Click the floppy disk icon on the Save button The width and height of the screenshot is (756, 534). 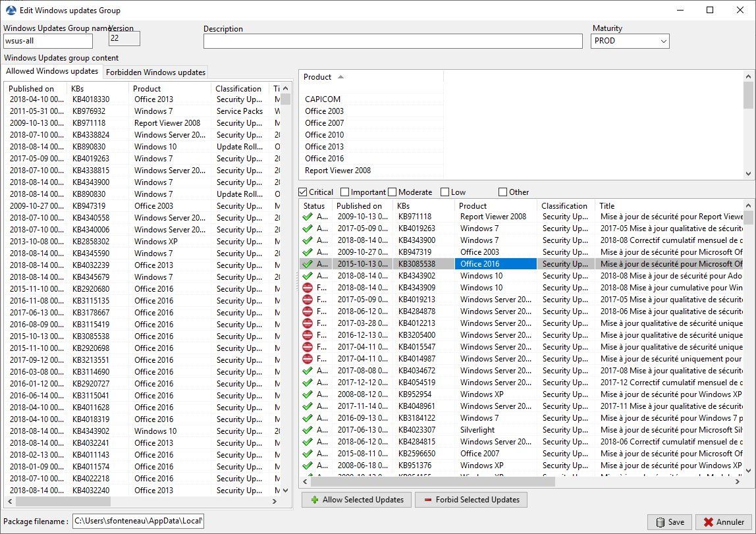[660, 521]
